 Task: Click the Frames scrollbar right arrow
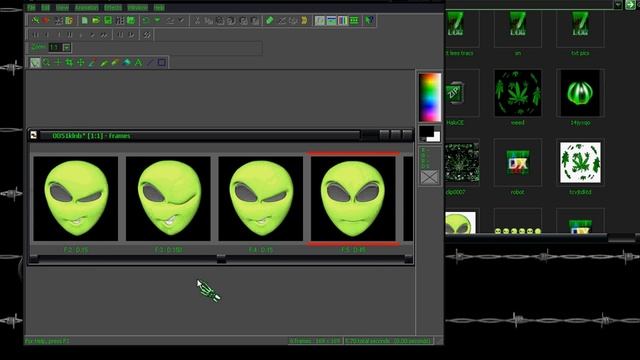(x=408, y=258)
